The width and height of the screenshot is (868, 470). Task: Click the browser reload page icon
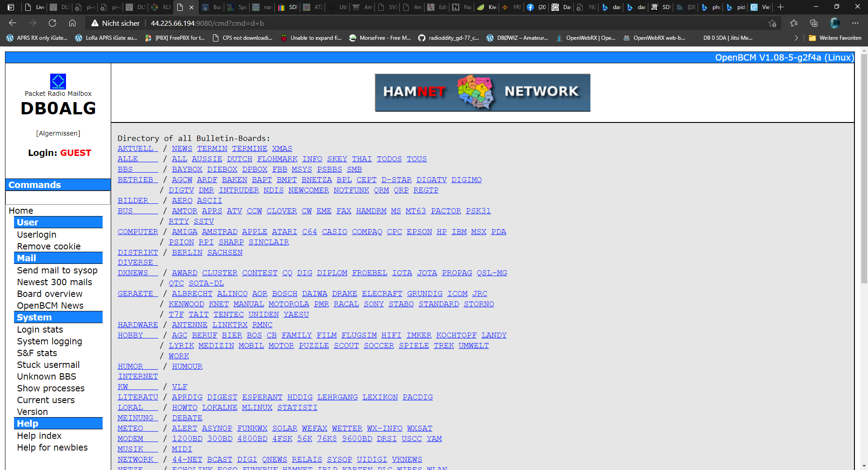[x=52, y=23]
